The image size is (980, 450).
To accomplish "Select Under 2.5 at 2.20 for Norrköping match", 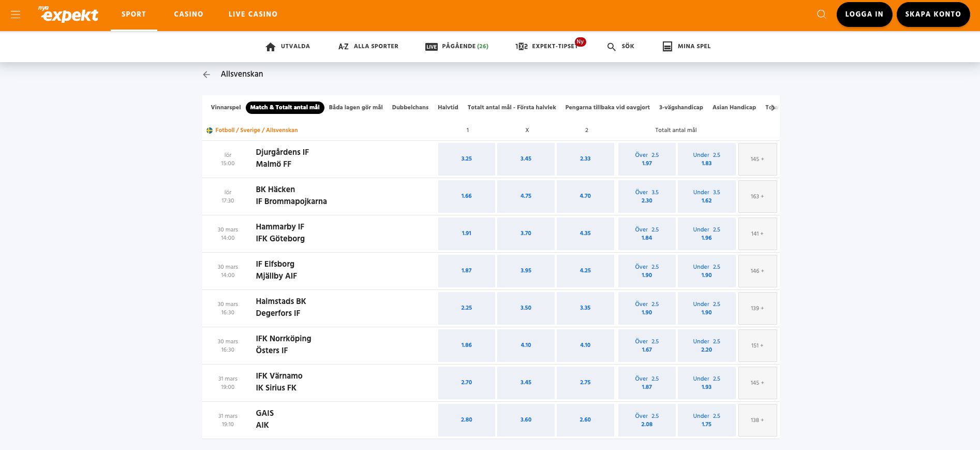I will [706, 345].
